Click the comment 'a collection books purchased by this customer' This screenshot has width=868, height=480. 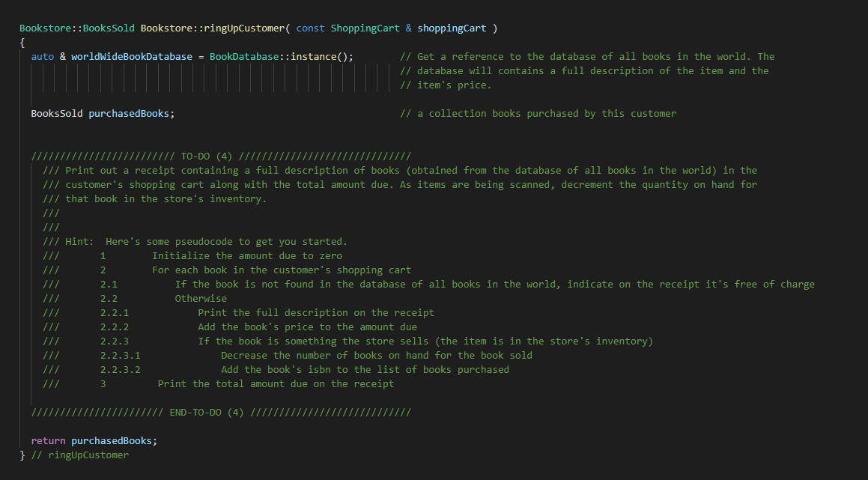538,114
